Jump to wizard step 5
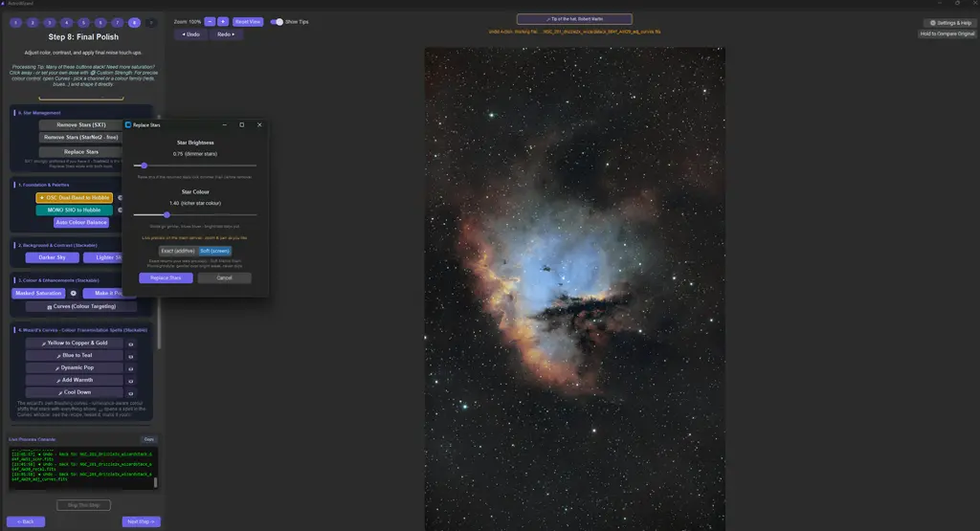The image size is (980, 531). [83, 23]
